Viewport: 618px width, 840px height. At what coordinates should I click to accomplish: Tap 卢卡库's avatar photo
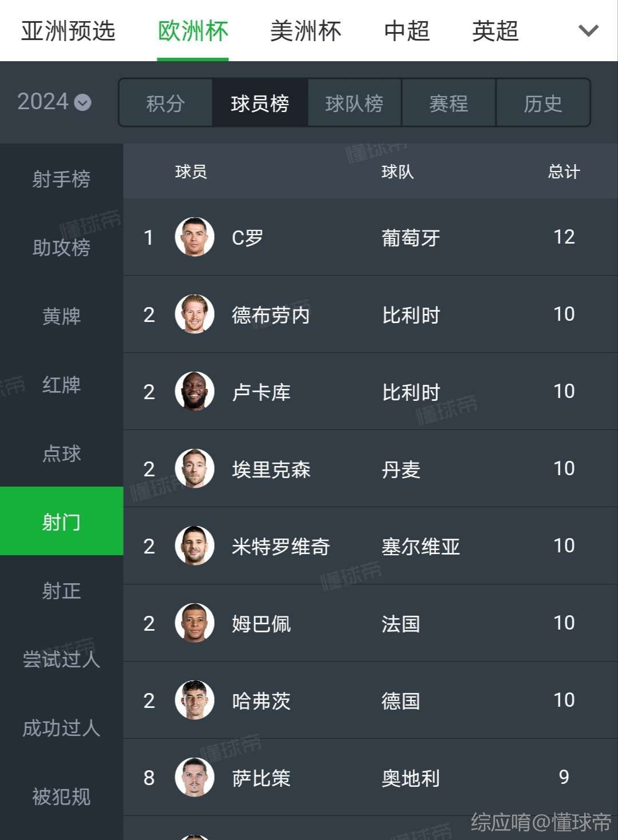tap(195, 391)
